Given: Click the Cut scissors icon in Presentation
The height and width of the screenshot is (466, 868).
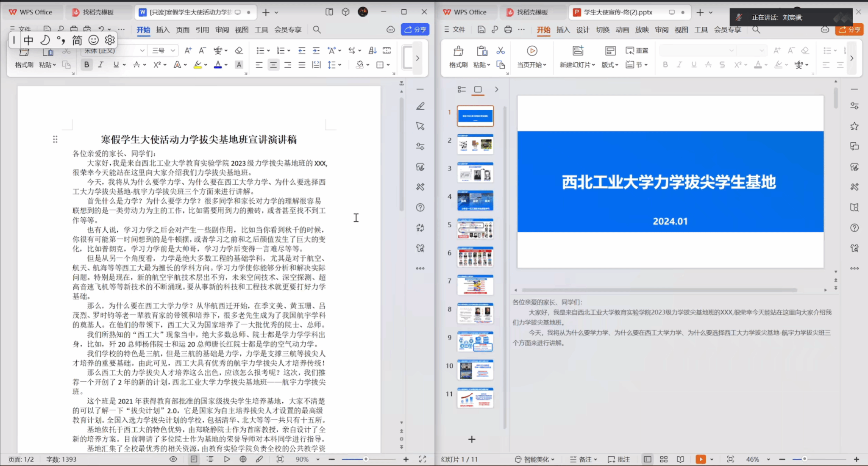Looking at the screenshot, I should pyautogui.click(x=501, y=50).
